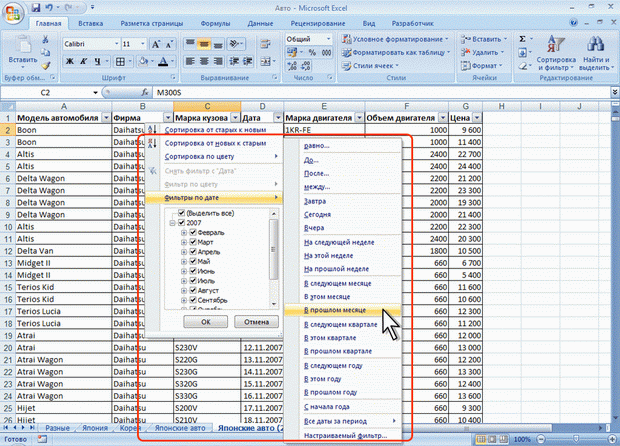The image size is (620, 446).
Task: Toggle underline Ч formatting
Action: 97,61
